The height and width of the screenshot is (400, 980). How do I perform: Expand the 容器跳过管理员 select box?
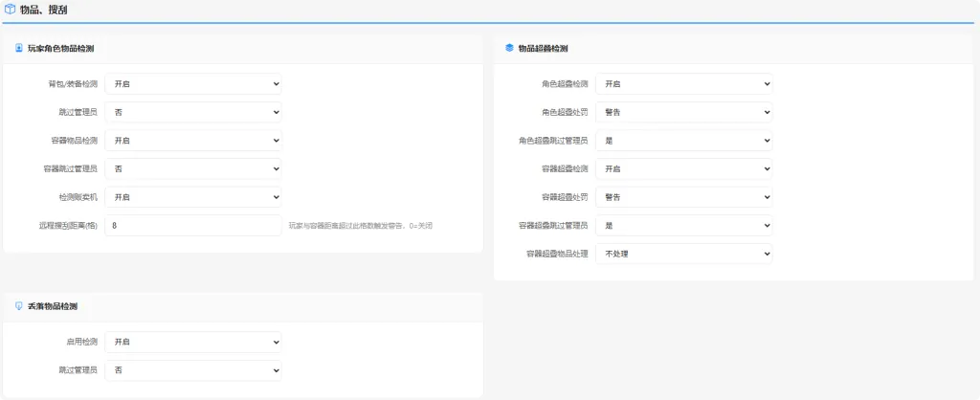pyautogui.click(x=193, y=168)
